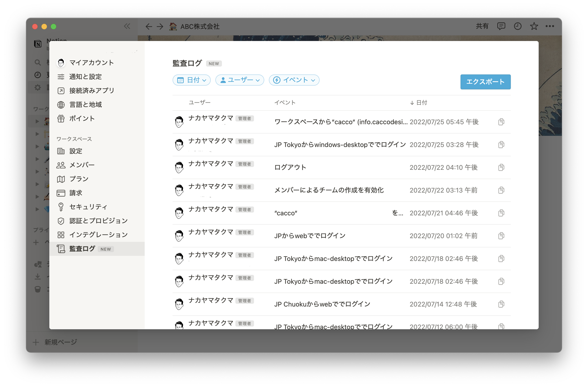Click the favorite star icon
The width and height of the screenshot is (588, 387).
(534, 26)
